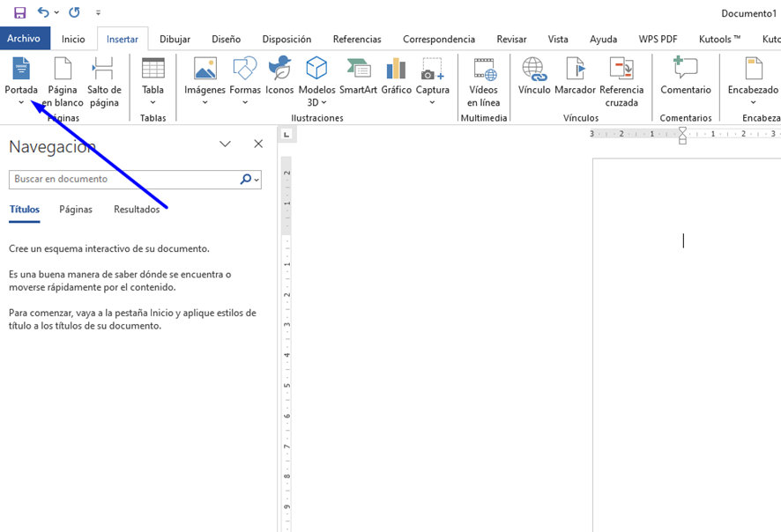Expand the Tabla dropdown
Image resolution: width=781 pixels, height=532 pixels.
(152, 101)
